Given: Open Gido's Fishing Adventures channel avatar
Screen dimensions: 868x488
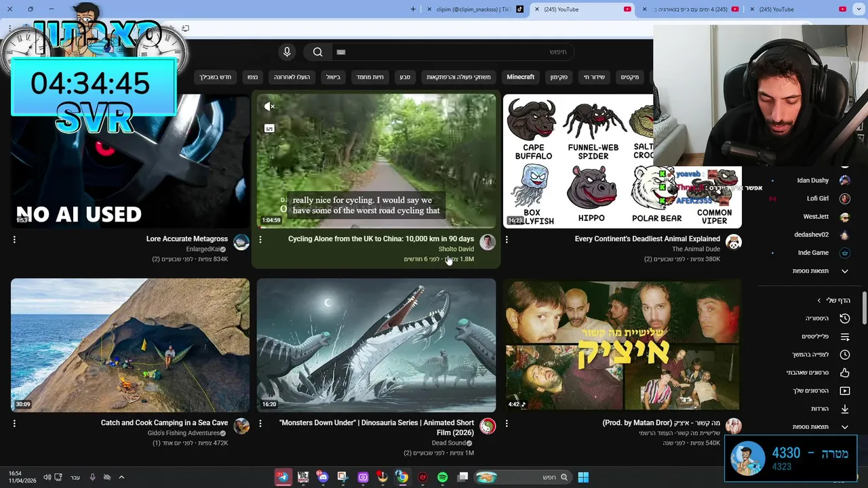Looking at the screenshot, I should (241, 426).
